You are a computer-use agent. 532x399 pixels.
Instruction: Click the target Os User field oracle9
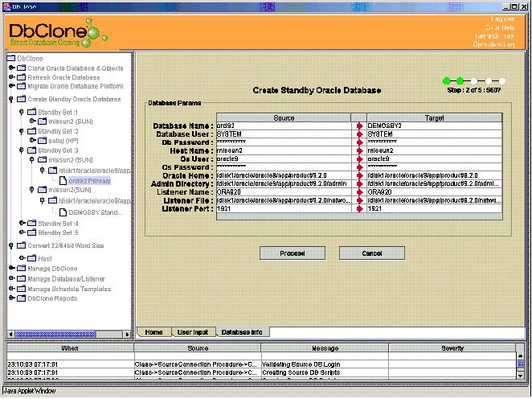[x=434, y=159]
